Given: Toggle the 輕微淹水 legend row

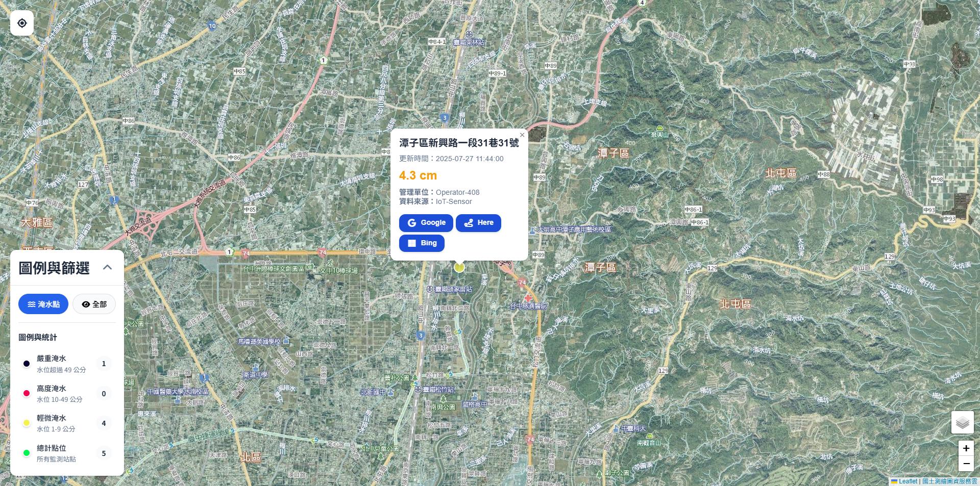Looking at the screenshot, I should (x=67, y=423).
